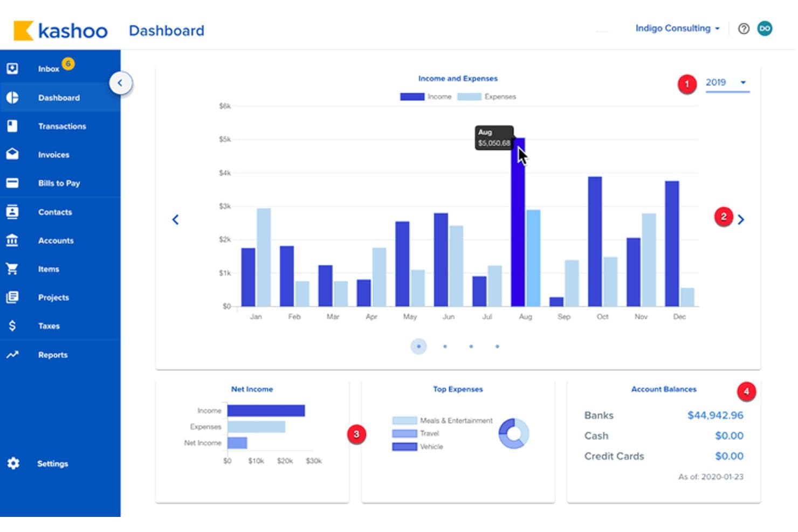Click the Contacts person icon
Screen dimensions: 798x532
12,212
